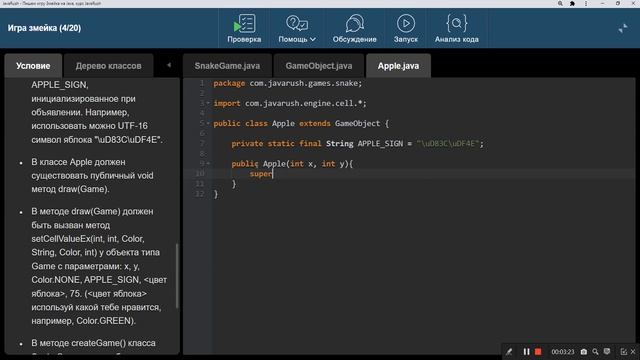Collapse the task panel with the left arrow
This screenshot has height=360, width=640.
tap(169, 65)
